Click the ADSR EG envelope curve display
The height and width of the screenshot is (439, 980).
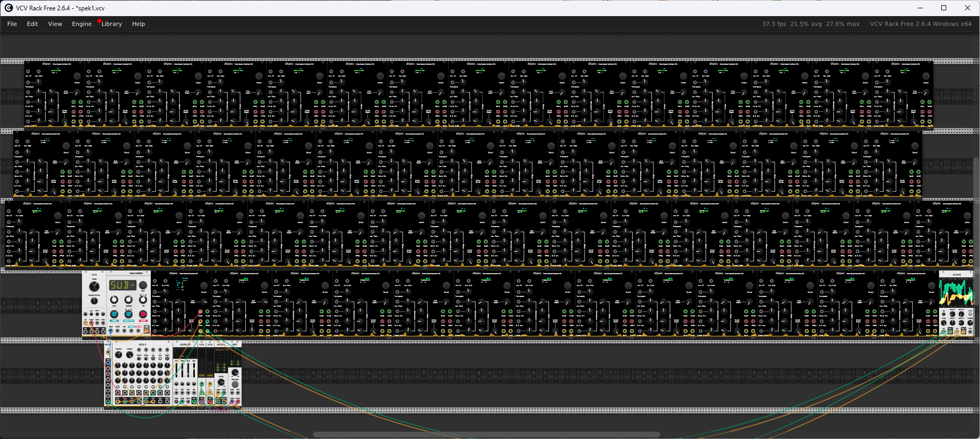(x=185, y=353)
